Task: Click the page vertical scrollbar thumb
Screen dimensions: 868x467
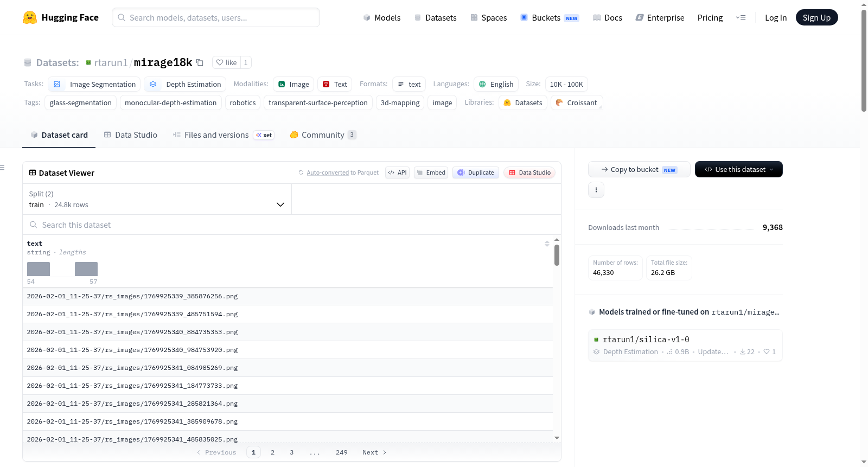Action: coord(864,60)
